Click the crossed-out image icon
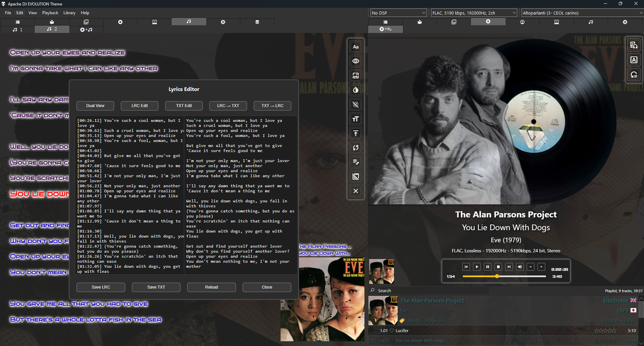 pos(356,177)
